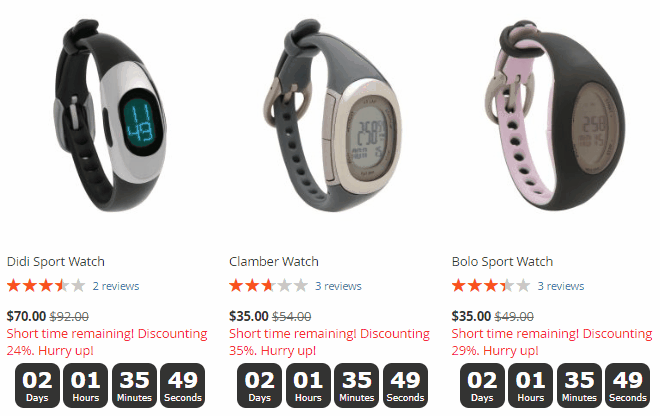The image size is (660, 416).
Task: Click the Days countdown box under Didi Sport Watch
Action: (x=37, y=386)
